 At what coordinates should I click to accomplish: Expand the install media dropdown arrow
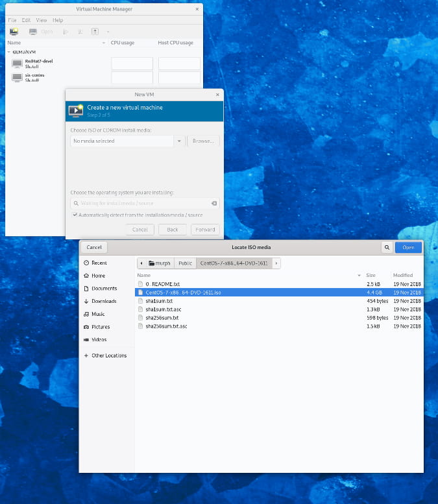click(x=179, y=141)
